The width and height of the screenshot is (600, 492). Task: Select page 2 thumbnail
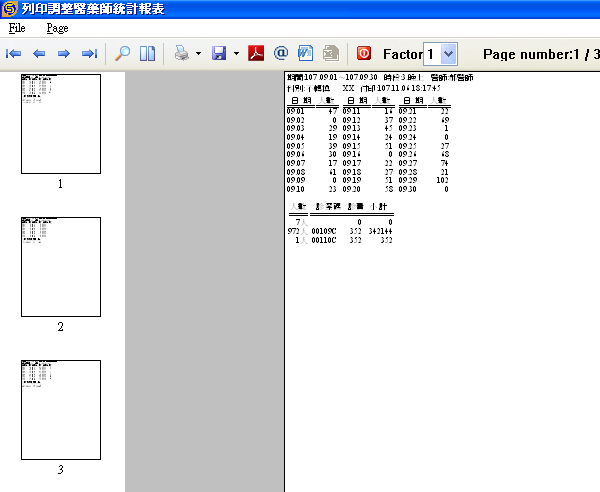pos(60,267)
